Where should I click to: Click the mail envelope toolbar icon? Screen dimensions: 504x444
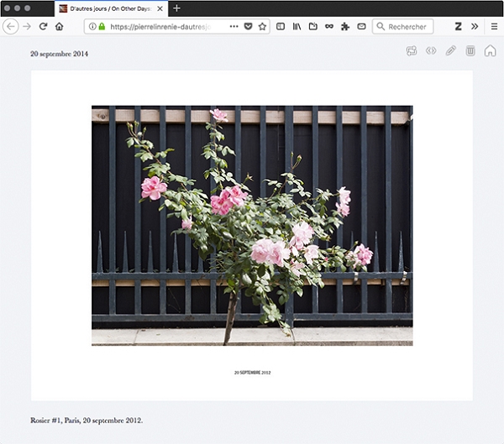pos(361,27)
